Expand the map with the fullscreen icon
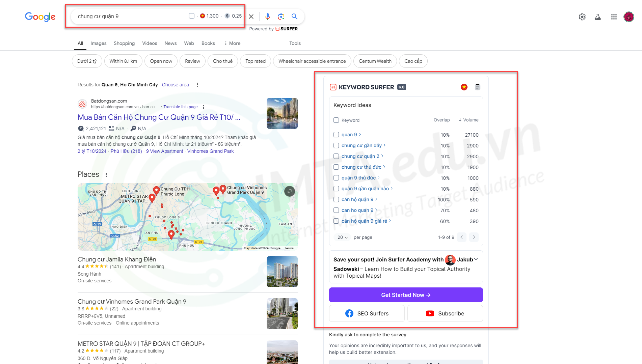The image size is (642, 364). [x=289, y=191]
